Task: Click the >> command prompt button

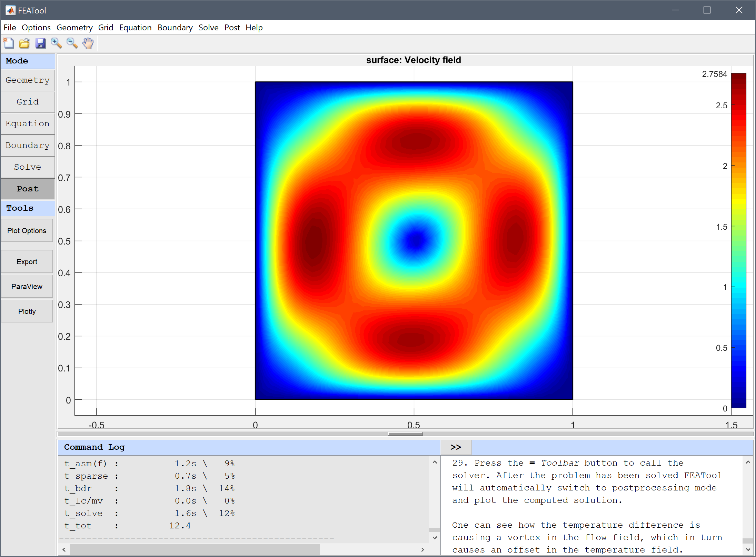Action: (456, 447)
